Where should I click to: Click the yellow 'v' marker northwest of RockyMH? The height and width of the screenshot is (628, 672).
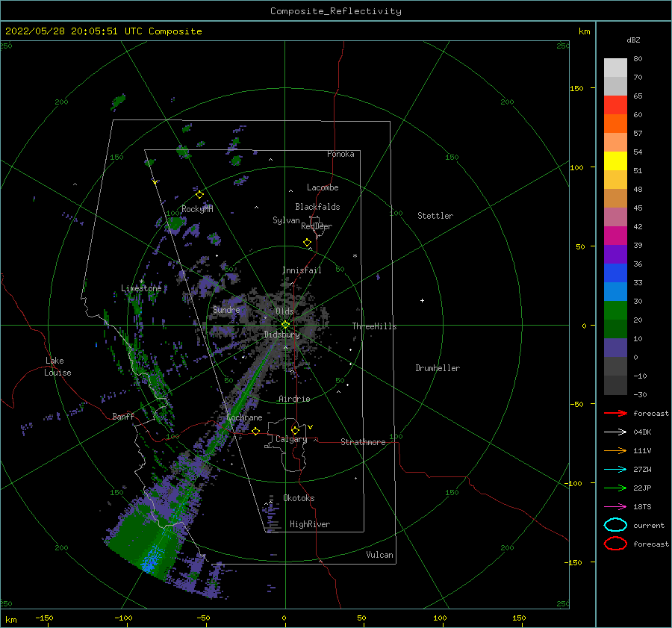(x=155, y=182)
